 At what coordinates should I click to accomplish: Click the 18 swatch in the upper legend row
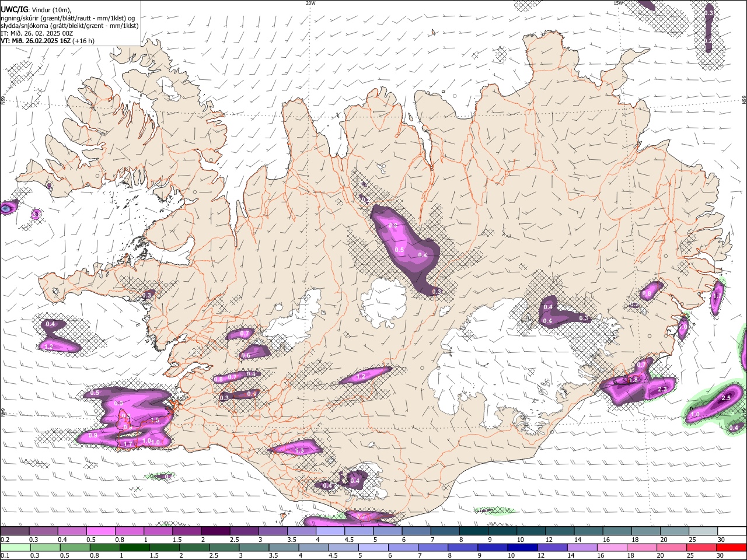(x=645, y=531)
